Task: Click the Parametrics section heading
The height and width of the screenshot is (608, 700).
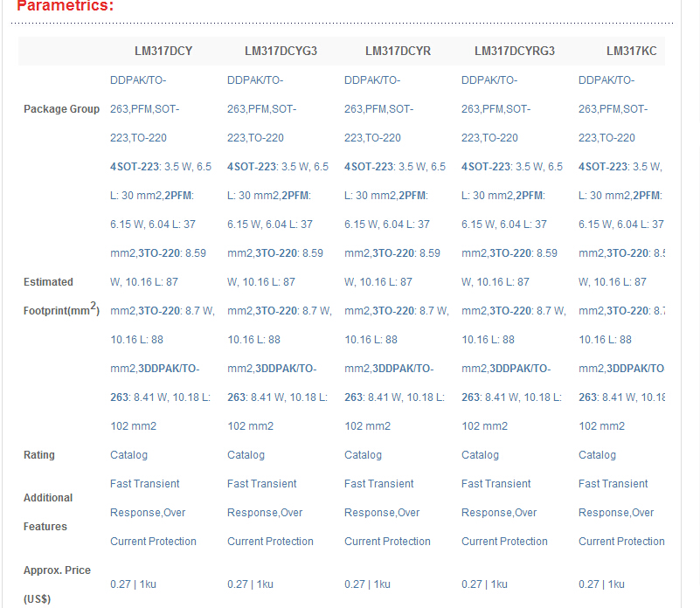Action: point(65,7)
